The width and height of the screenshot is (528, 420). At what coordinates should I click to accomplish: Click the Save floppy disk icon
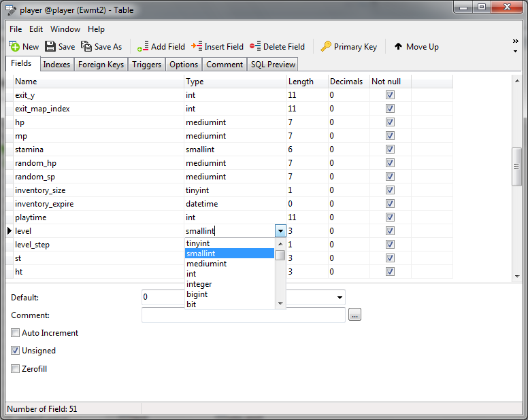point(50,46)
